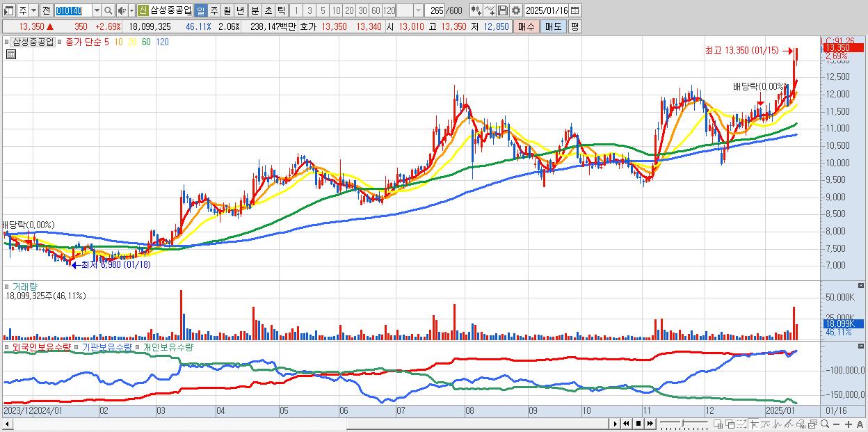Viewport: 868px width, 432px height.
Task: Click the 기관보유수량 indicator label
Action: coord(106,346)
